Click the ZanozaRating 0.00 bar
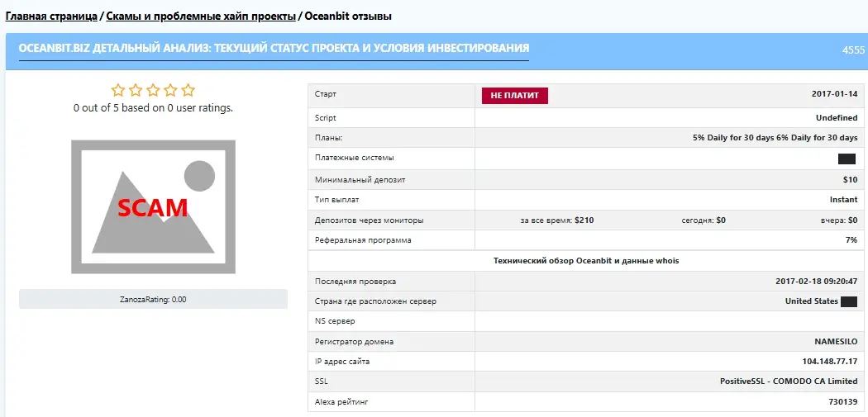 pos(153,299)
